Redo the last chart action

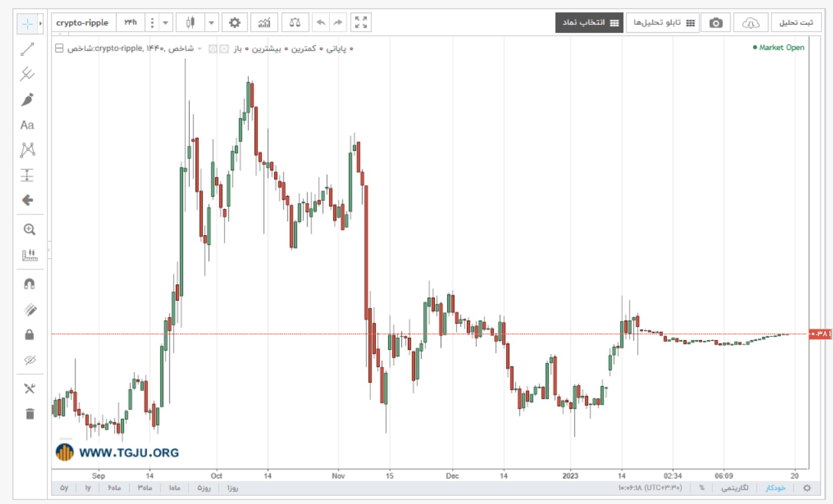click(x=338, y=23)
